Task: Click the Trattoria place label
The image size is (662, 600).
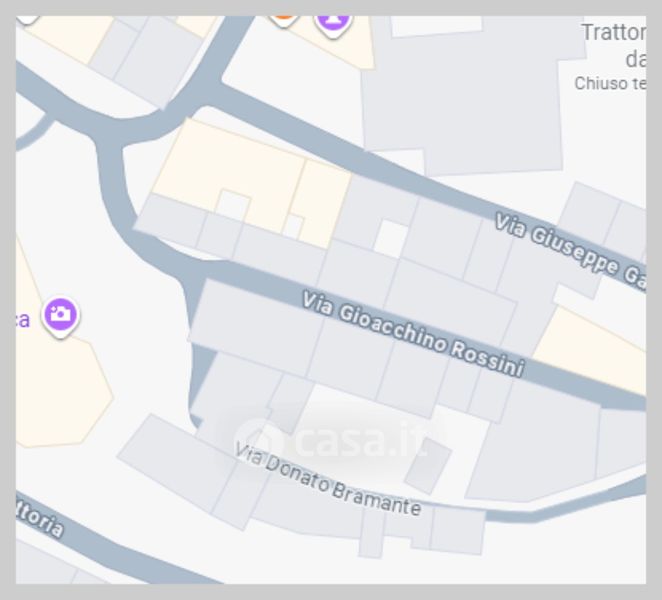Action: click(614, 32)
